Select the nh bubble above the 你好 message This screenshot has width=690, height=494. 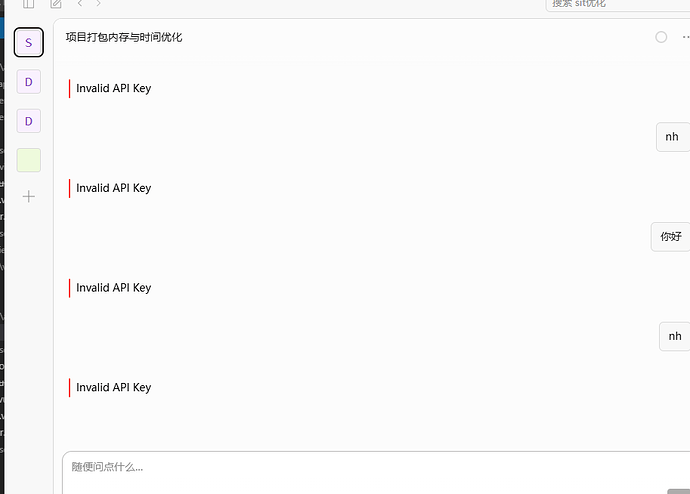tap(673, 137)
